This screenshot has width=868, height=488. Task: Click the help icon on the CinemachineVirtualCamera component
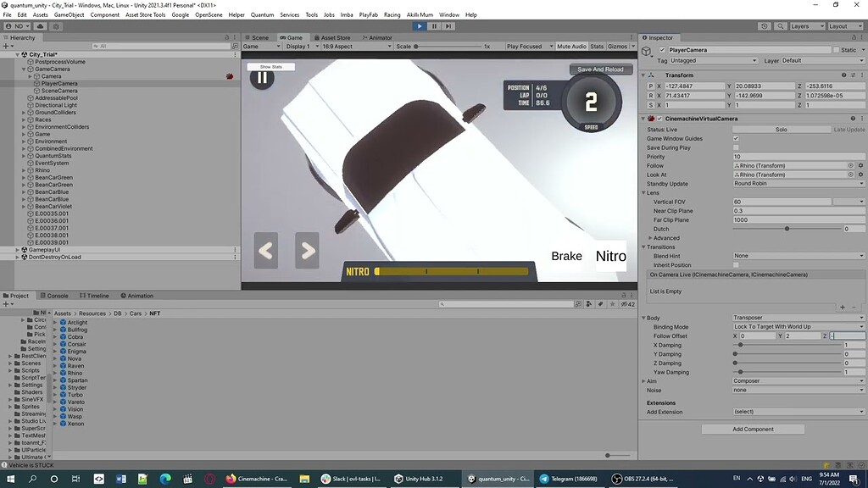tap(854, 119)
